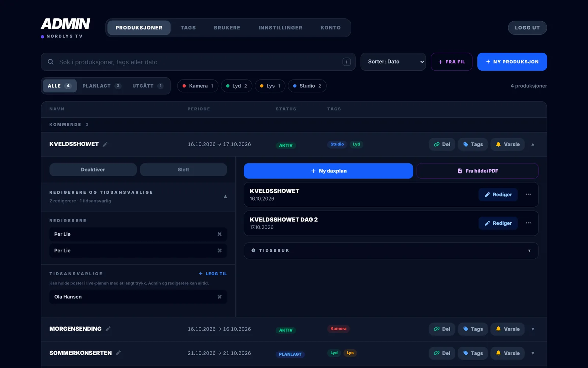Toggle the Studio tag filter

click(307, 86)
